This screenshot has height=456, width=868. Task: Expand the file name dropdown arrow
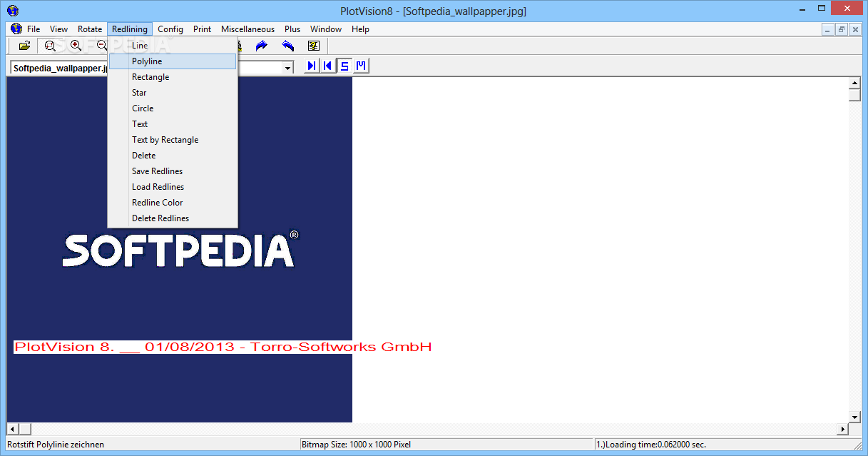click(x=288, y=68)
